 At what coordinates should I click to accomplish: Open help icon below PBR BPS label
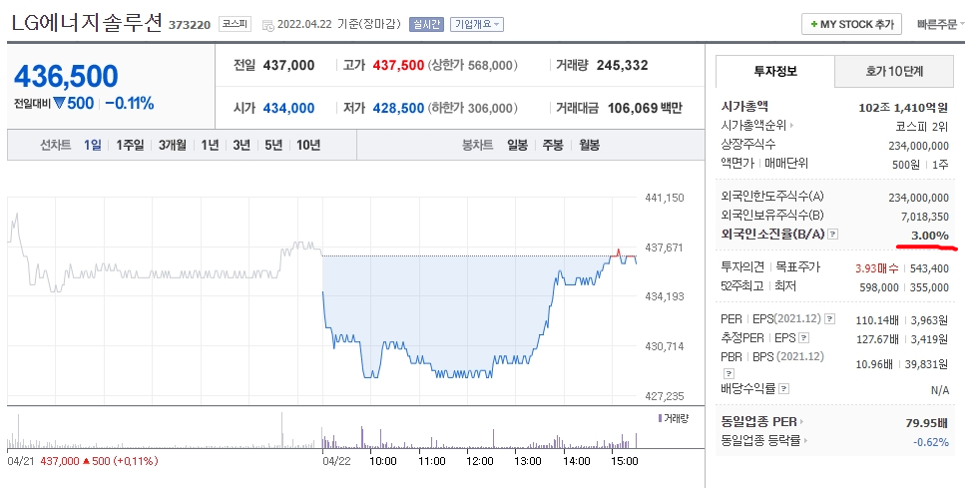point(728,373)
